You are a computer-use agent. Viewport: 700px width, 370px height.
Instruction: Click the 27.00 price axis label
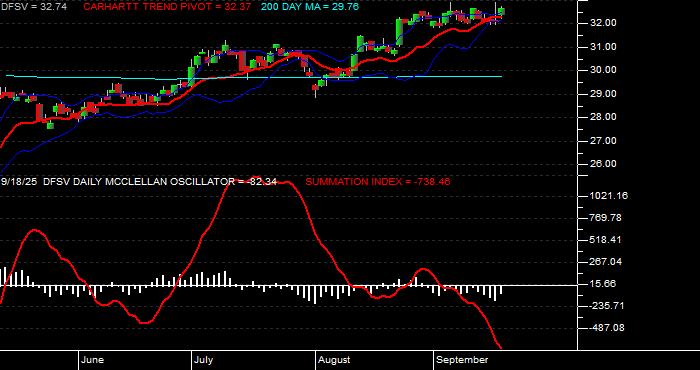(604, 141)
